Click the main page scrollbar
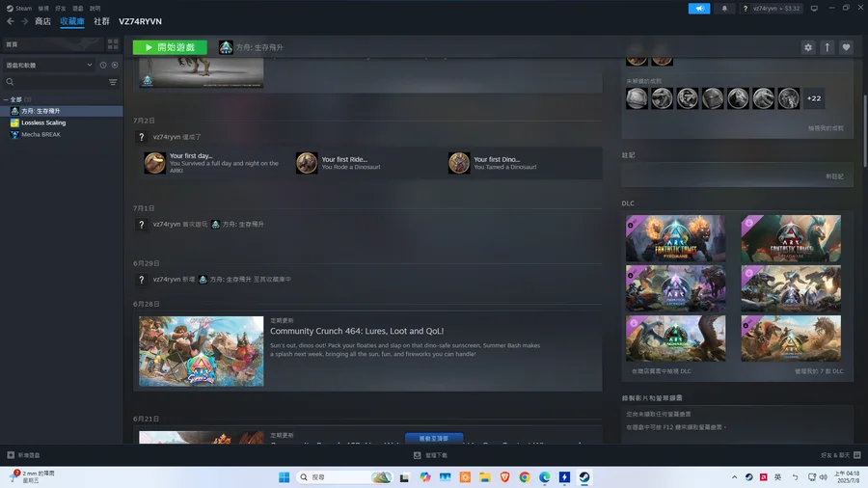This screenshot has width=868, height=488. (x=864, y=131)
